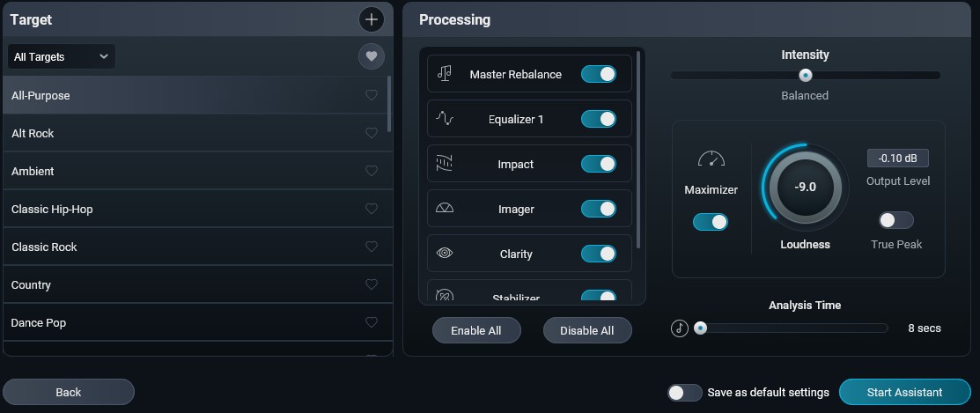Image resolution: width=980 pixels, height=413 pixels.
Task: Disable the Maximizer toggle
Action: pyautogui.click(x=710, y=222)
